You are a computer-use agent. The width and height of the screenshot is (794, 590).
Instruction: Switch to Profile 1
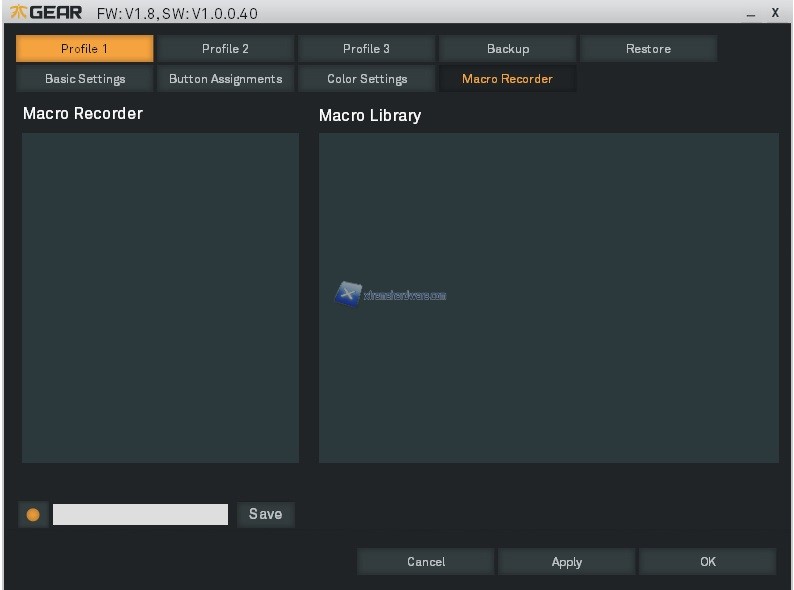point(85,48)
